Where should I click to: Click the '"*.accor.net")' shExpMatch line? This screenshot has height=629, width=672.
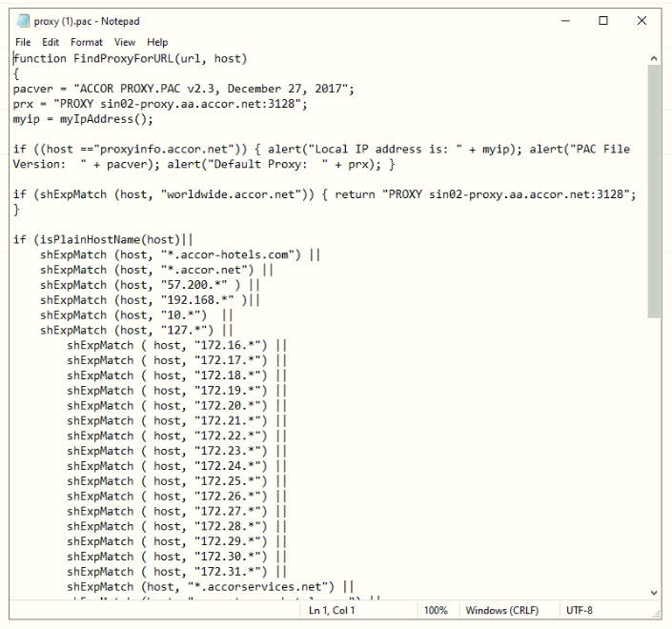[x=156, y=270]
